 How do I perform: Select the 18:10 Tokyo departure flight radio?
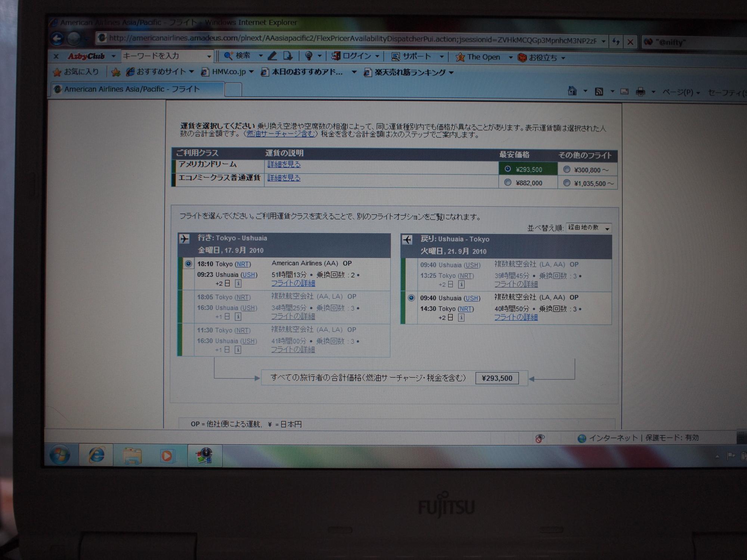[x=189, y=264]
